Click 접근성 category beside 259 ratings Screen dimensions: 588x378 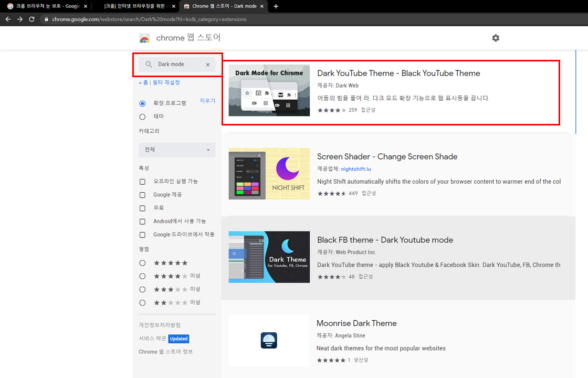(x=368, y=110)
